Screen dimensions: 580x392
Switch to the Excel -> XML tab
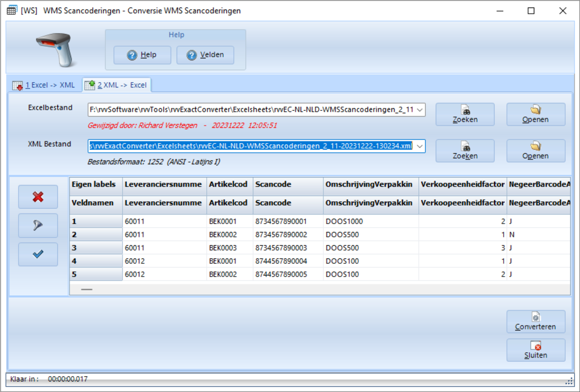click(x=44, y=85)
